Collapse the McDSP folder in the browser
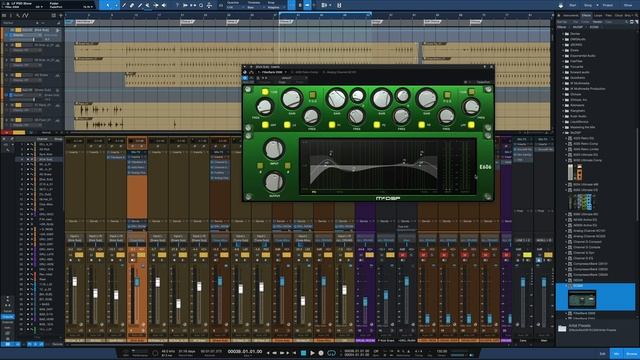This screenshot has height=360, width=640. pyautogui.click(x=563, y=133)
